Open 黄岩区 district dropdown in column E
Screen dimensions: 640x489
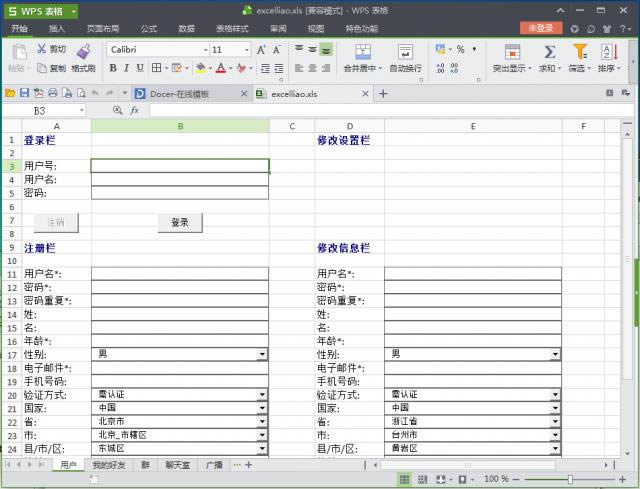(x=555, y=449)
